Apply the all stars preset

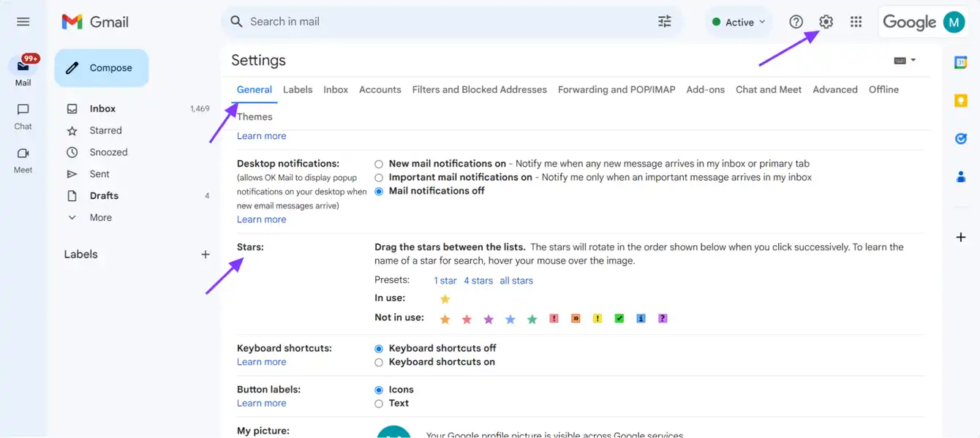516,281
